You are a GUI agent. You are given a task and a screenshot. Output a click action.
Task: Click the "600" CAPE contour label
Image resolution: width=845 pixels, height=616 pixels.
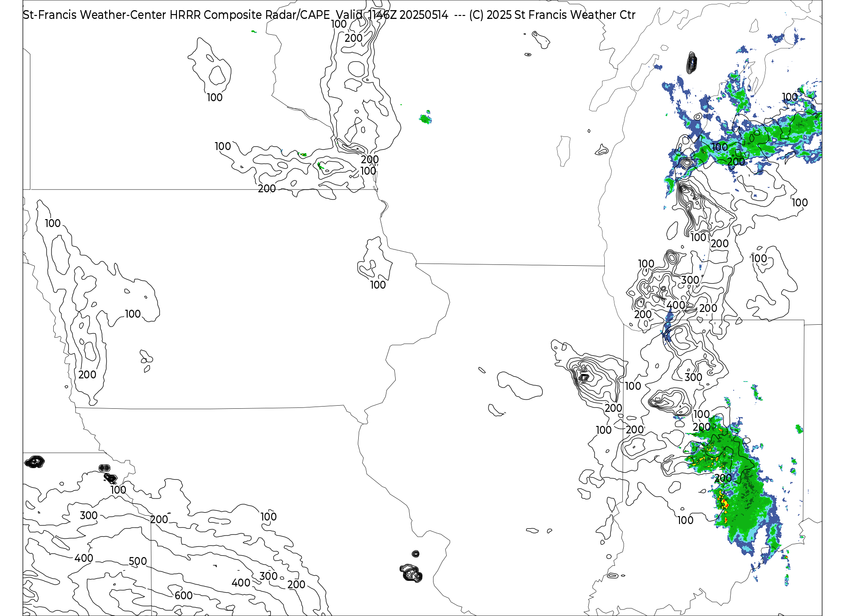click(x=184, y=596)
